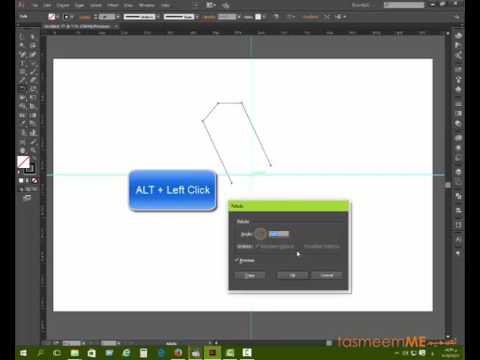Open the Brush Definition dropdown
The height and width of the screenshot is (360, 480).
(197, 17)
